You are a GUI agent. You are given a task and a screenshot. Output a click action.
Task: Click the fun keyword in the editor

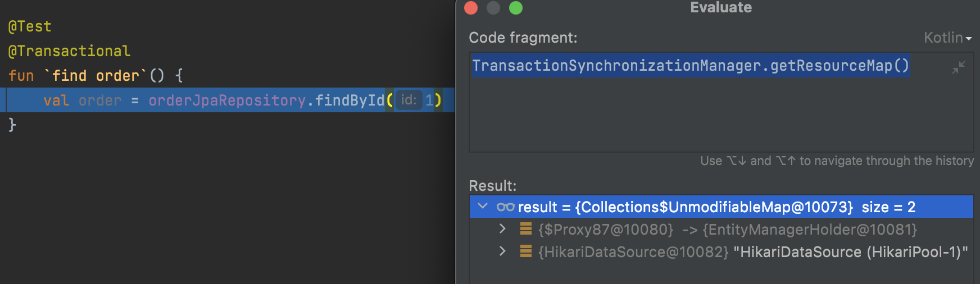point(21,76)
